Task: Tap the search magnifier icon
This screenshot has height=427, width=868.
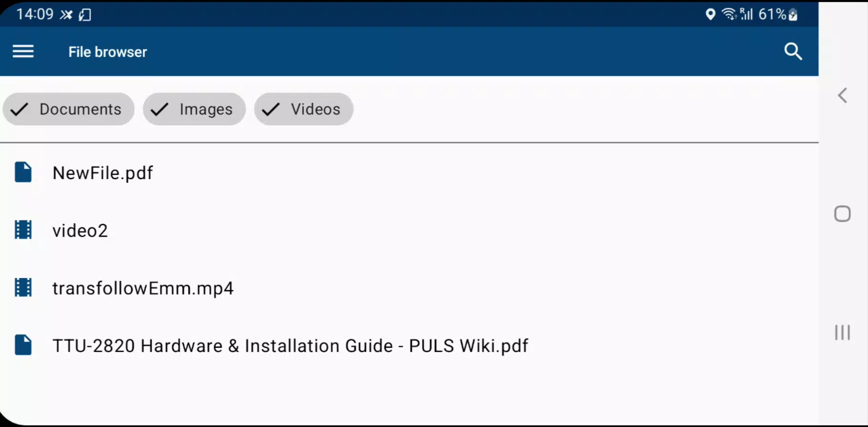Action: (x=793, y=52)
